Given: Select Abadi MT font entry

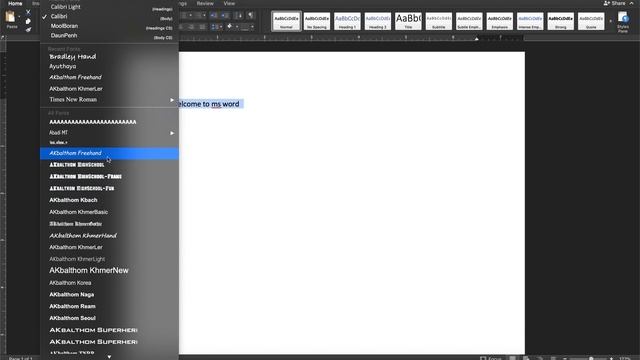Looking at the screenshot, I should [109, 133].
